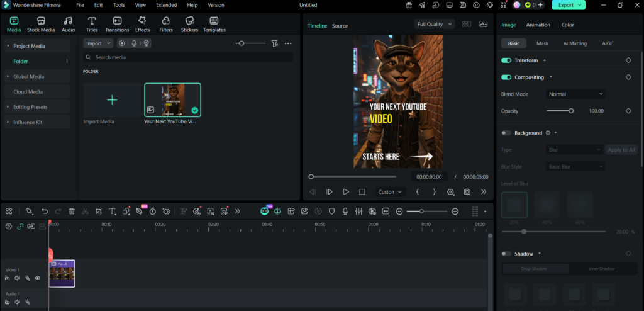Switch to the Color tab

coord(568,25)
